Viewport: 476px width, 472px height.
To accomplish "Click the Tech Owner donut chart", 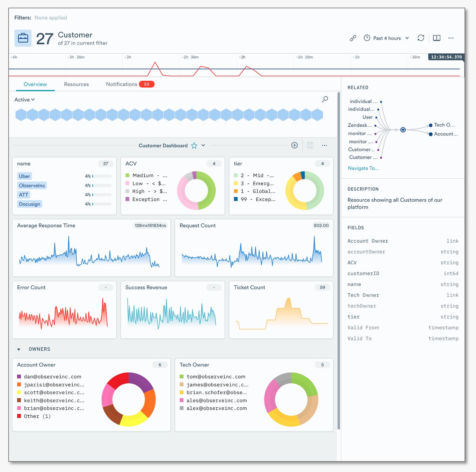I will point(291,399).
